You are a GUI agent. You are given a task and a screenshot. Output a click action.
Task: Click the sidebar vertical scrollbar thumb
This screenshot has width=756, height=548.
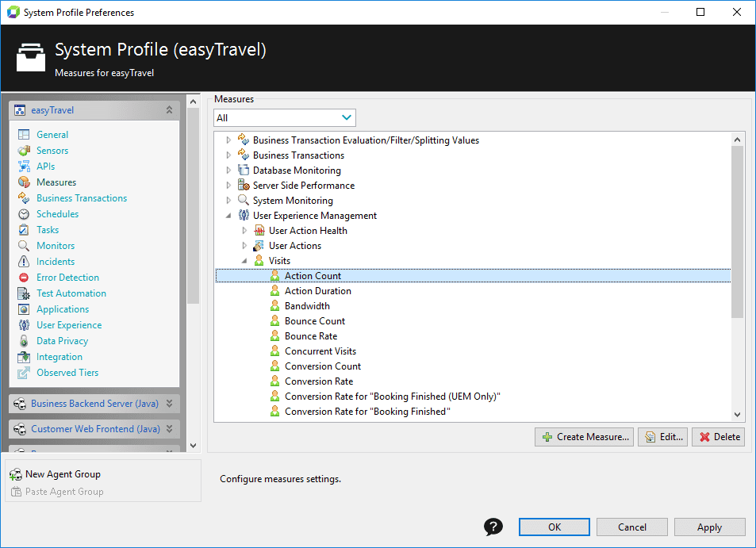pyautogui.click(x=194, y=206)
